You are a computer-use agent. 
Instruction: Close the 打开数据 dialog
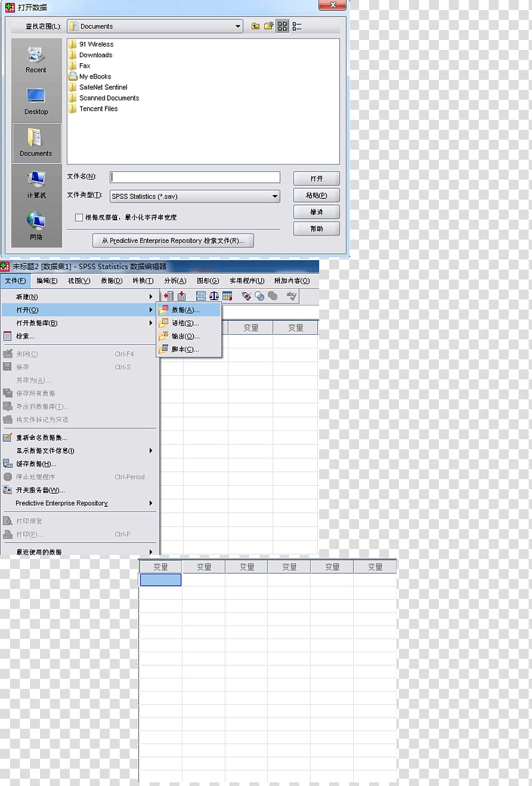click(x=332, y=5)
